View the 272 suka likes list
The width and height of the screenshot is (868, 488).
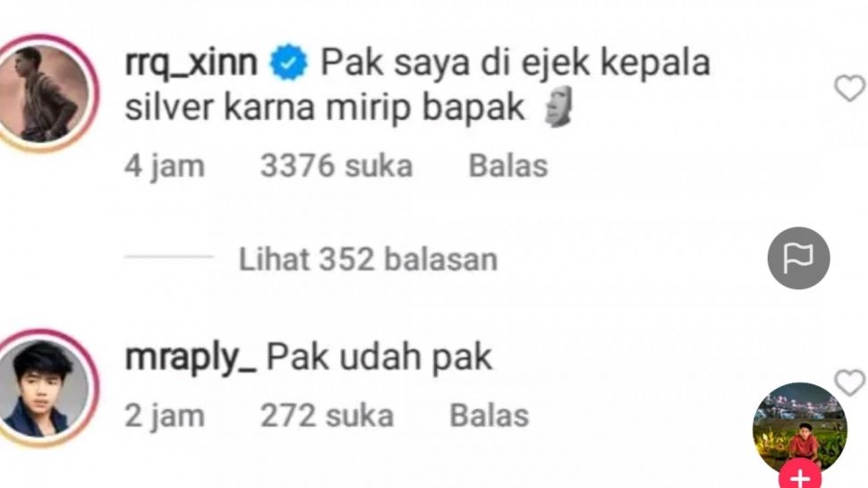pyautogui.click(x=328, y=415)
